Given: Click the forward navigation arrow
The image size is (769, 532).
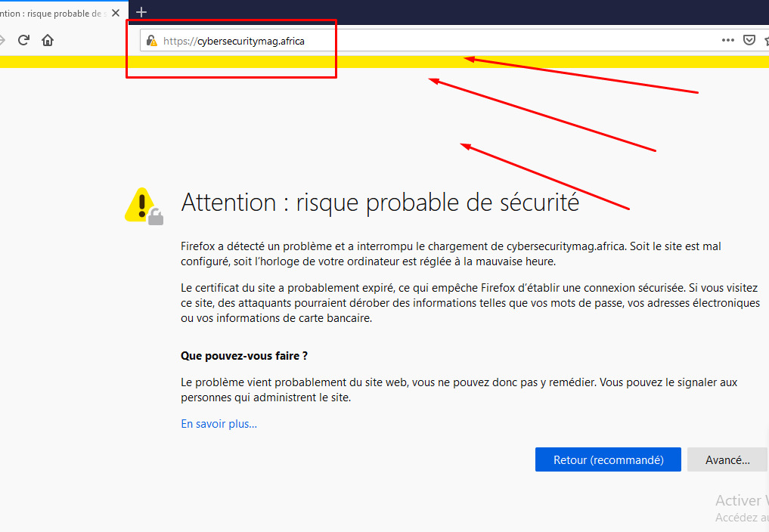Looking at the screenshot, I should [4, 40].
